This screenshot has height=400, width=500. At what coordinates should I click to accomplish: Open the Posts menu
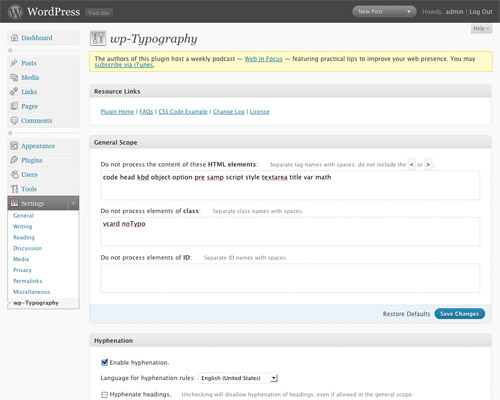[x=29, y=63]
